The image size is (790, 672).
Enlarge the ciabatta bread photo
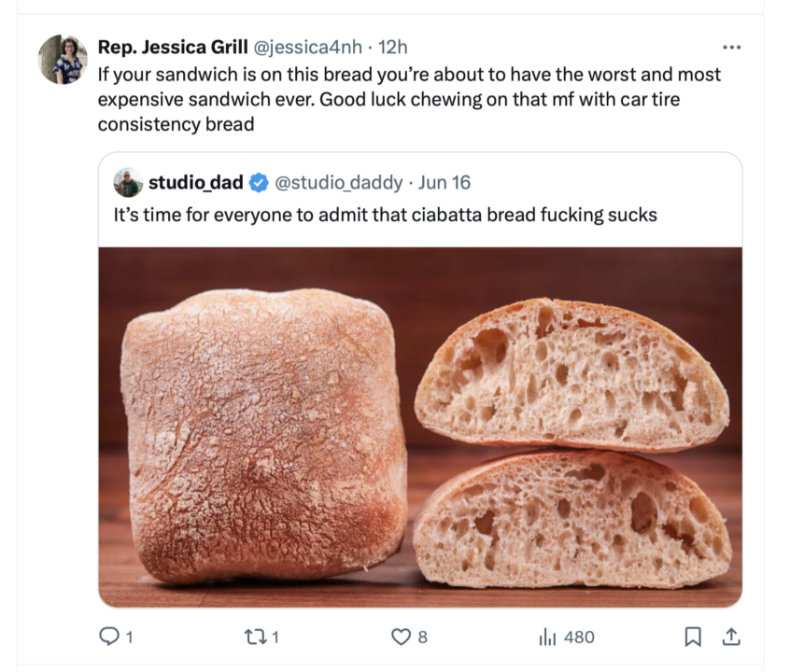420,427
